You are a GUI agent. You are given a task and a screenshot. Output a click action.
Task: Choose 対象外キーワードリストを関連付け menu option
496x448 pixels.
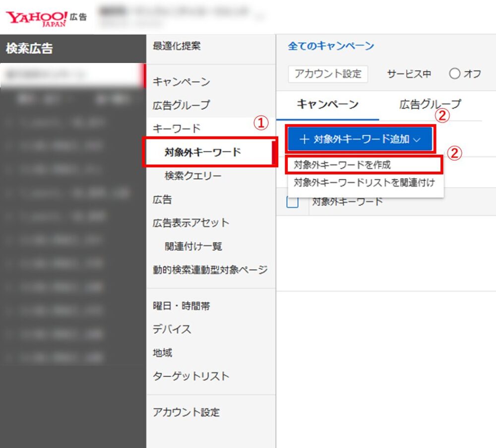[x=364, y=183]
